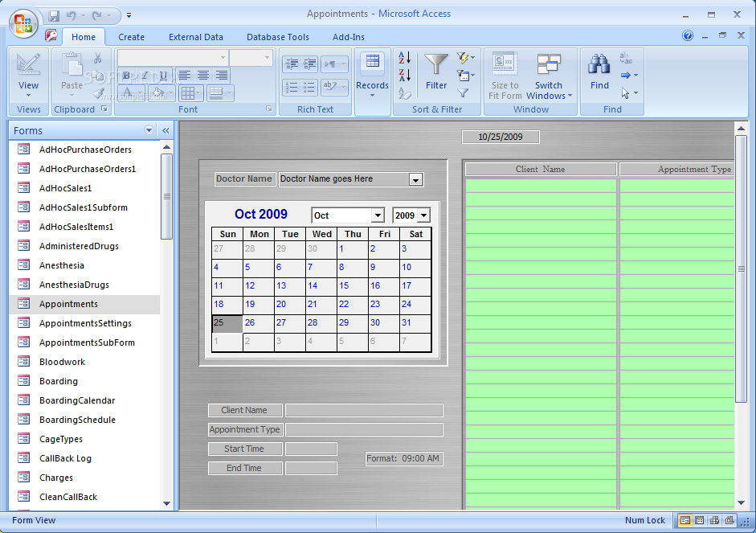The width and height of the screenshot is (756, 533).
Task: Click the highlighted day 25 in calendar
Action: click(x=227, y=324)
